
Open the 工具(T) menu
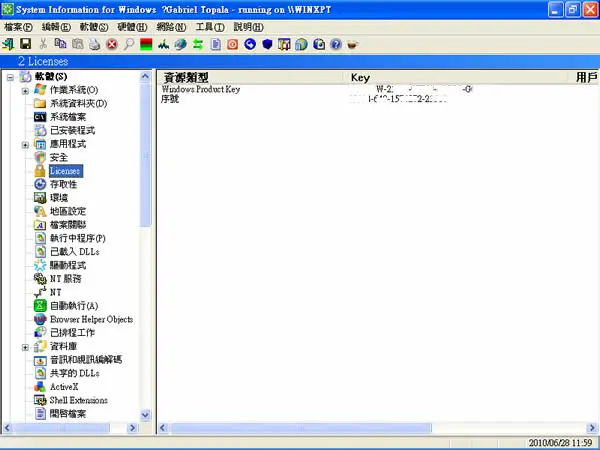[210, 27]
